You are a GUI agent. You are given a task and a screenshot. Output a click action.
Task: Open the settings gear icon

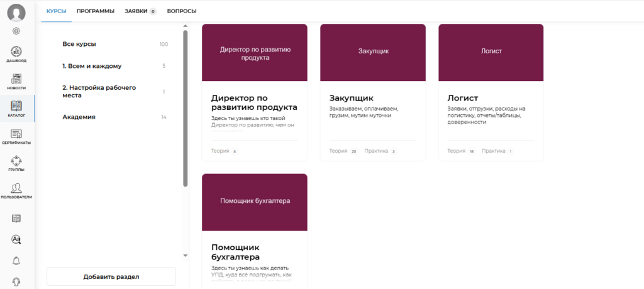(16, 31)
